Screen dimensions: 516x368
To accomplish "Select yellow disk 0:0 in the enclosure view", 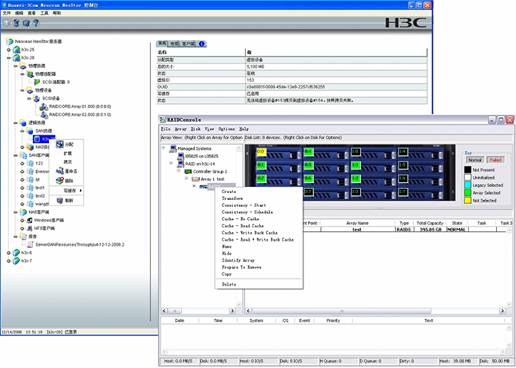I will 261,152.
